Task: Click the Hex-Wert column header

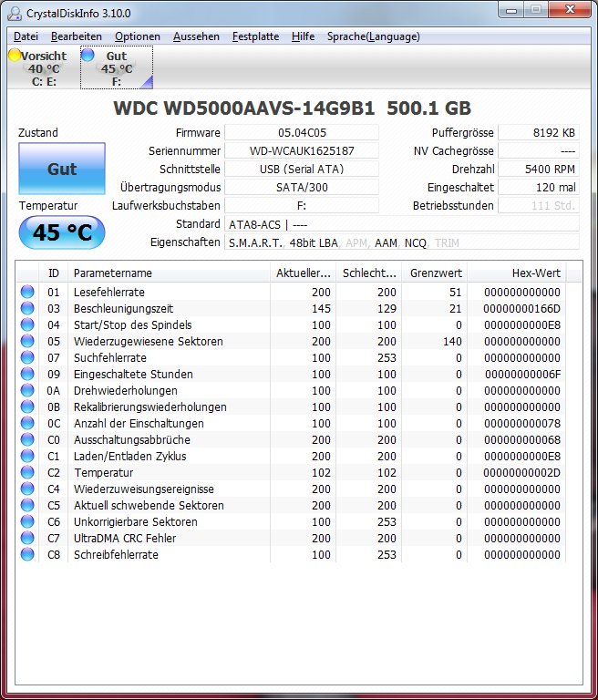Action: pyautogui.click(x=517, y=273)
